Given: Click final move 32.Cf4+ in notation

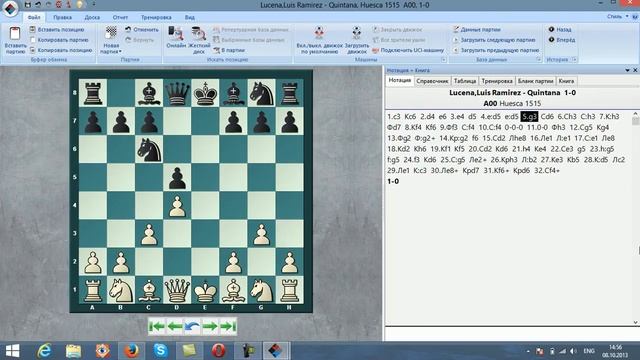Looking at the screenshot, I should point(547,171).
